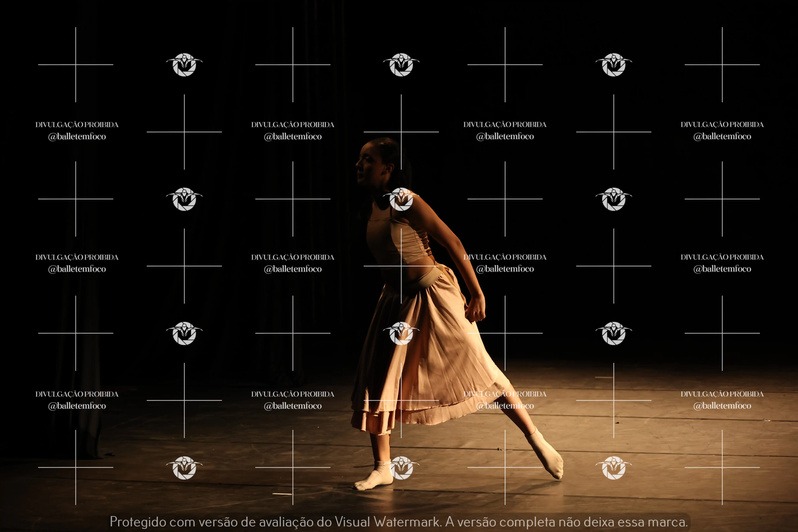Click the top-left ballet shutter logo watermark
798x532 pixels.
click(184, 64)
